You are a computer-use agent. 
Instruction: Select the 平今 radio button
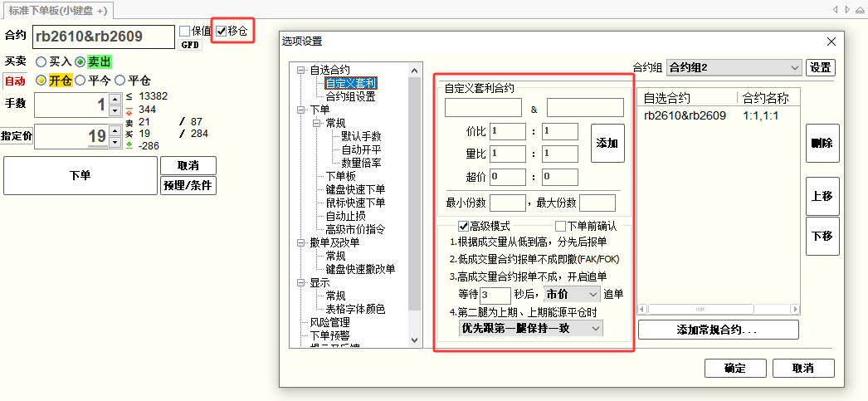pos(80,81)
